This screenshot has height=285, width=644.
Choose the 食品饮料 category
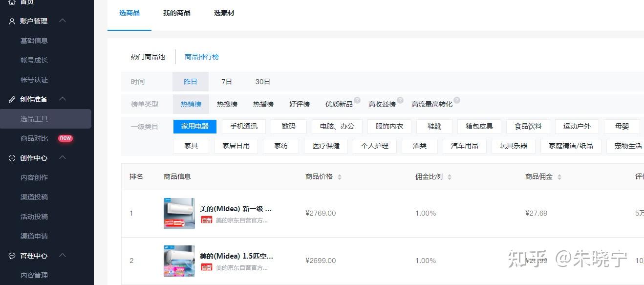tap(528, 126)
